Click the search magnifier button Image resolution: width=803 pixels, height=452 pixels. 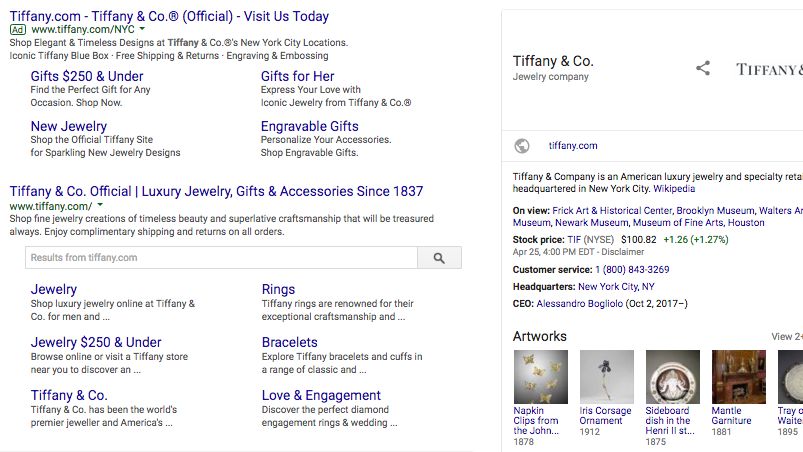[439, 258]
